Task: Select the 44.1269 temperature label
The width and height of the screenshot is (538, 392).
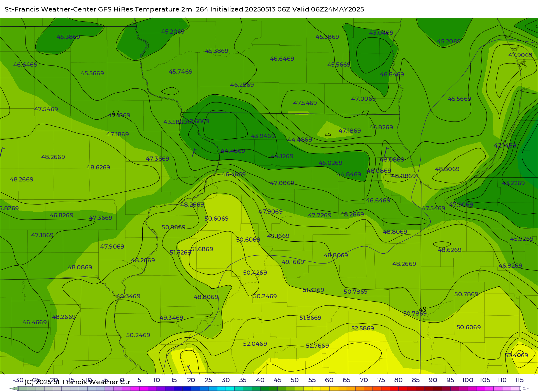Action: (282, 156)
